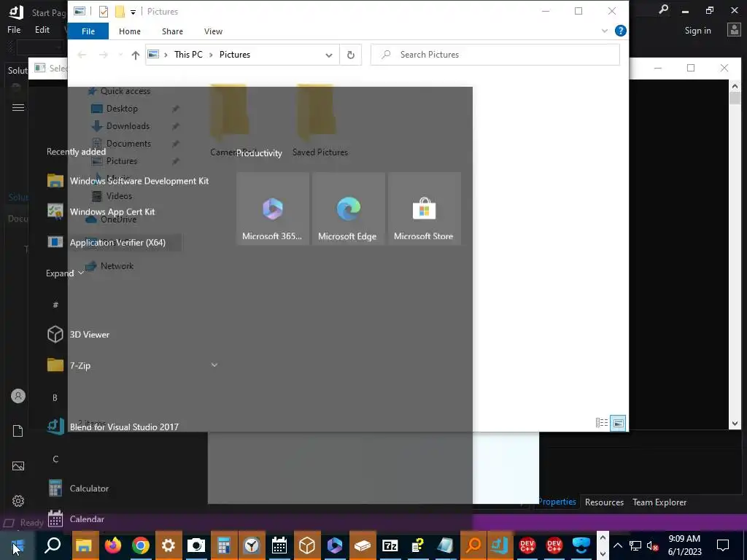Image resolution: width=747 pixels, height=560 pixels.
Task: Click Visual Studio quick launch search icon
Action: [663, 9]
